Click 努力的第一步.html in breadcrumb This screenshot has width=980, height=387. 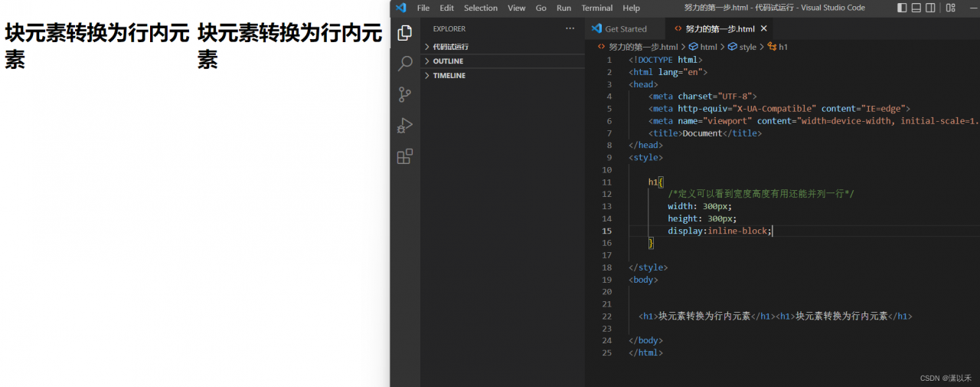click(643, 47)
